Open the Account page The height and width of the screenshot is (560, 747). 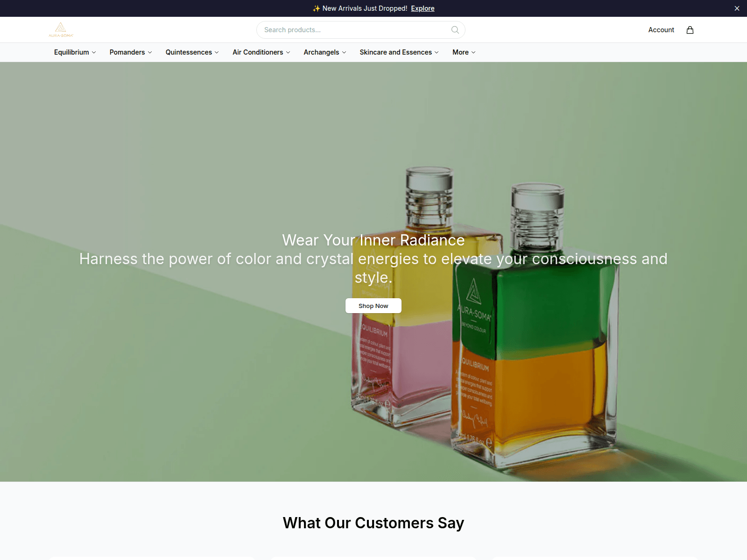tap(661, 30)
